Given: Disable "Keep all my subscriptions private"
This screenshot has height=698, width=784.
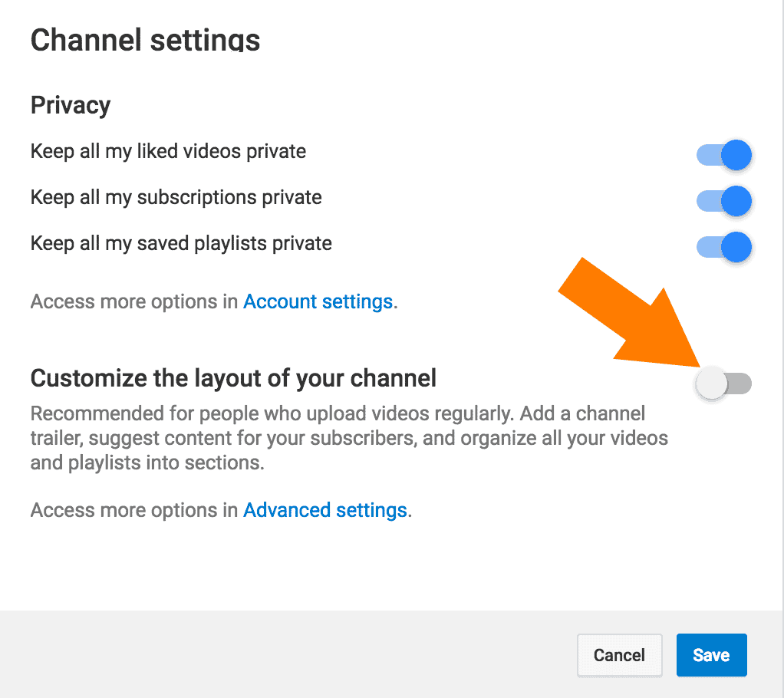Looking at the screenshot, I should tap(723, 201).
